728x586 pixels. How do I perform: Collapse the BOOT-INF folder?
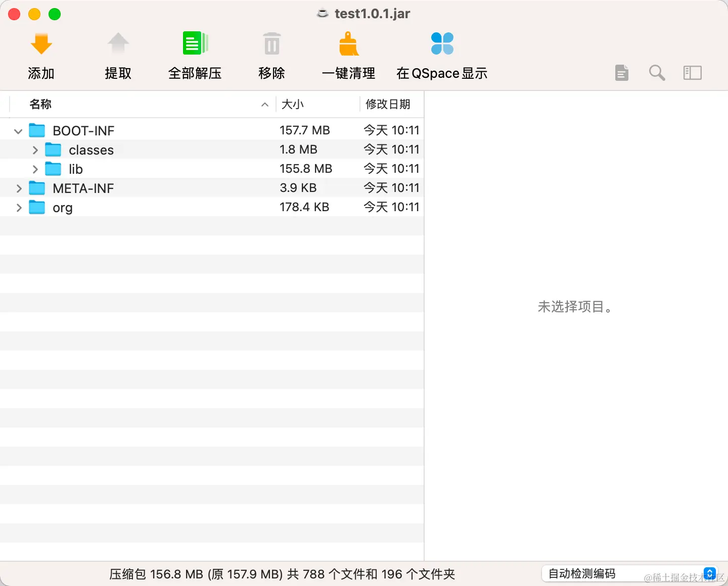tap(18, 131)
